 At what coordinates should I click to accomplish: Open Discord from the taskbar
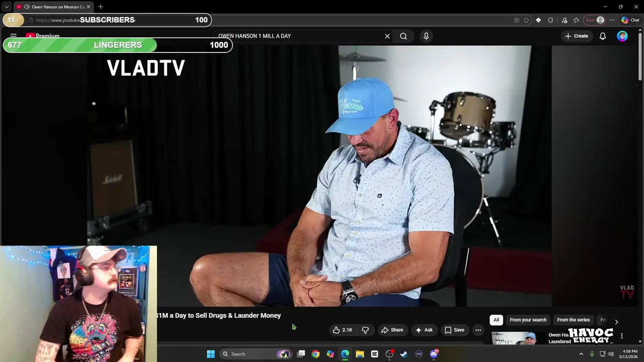[x=434, y=354]
